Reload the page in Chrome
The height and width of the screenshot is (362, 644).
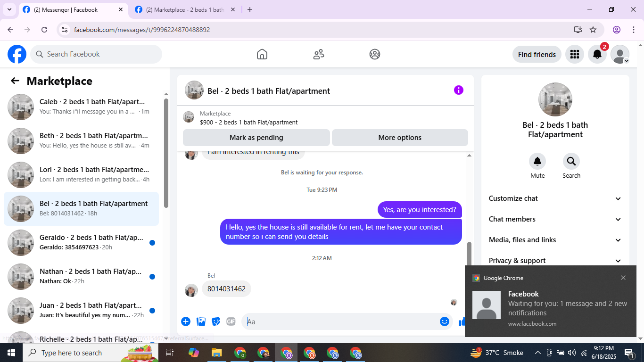44,30
